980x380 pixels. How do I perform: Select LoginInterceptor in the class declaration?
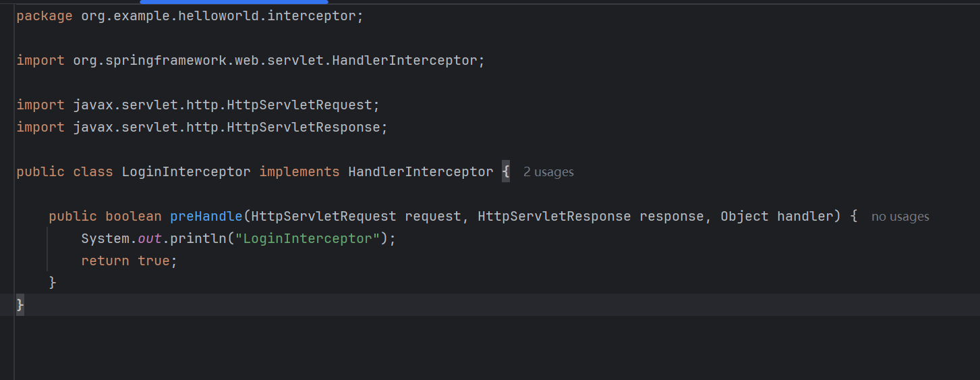(x=186, y=172)
